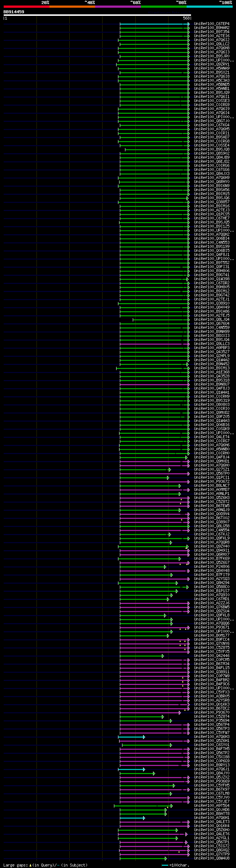
Task: Click hit label UniRef100_B9SX21
Action: tap(212, 73)
